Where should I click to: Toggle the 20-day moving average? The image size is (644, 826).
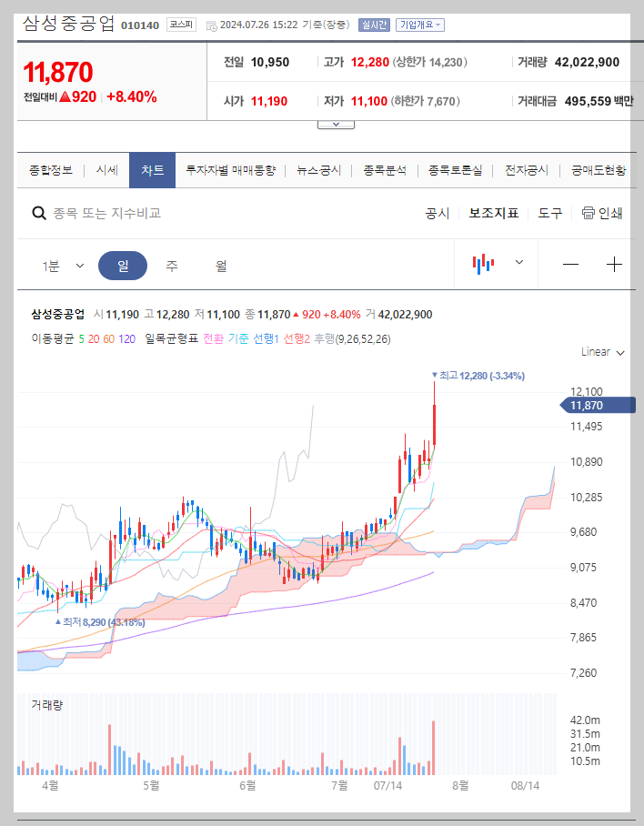tap(94, 338)
